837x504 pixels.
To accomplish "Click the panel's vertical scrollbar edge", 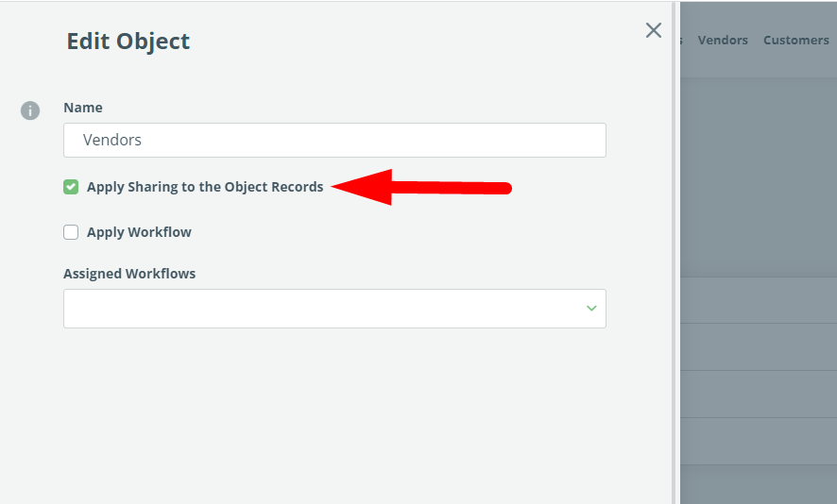I will click(x=674, y=252).
